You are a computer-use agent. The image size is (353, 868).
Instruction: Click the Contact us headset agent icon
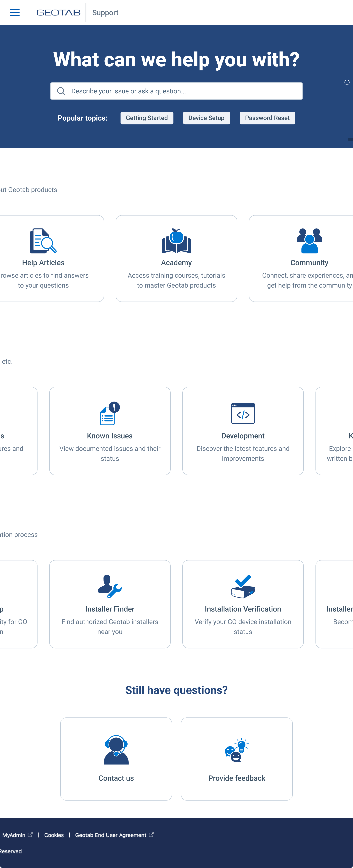(116, 750)
